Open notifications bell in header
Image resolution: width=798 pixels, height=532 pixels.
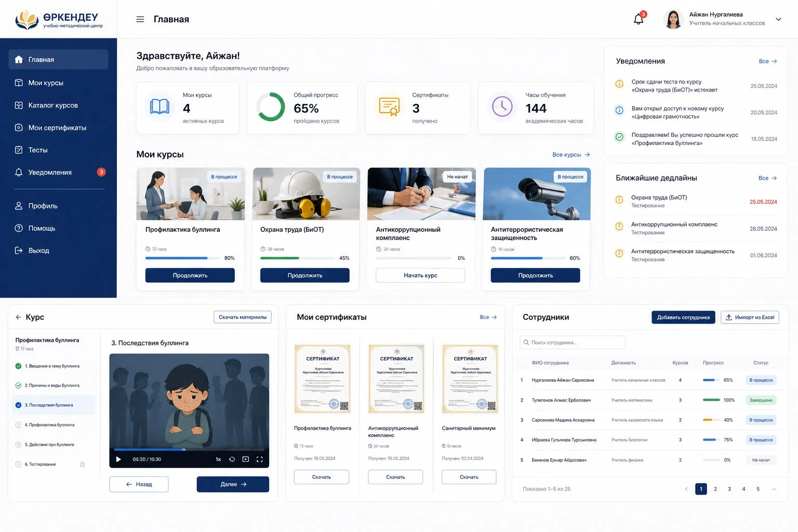(639, 19)
